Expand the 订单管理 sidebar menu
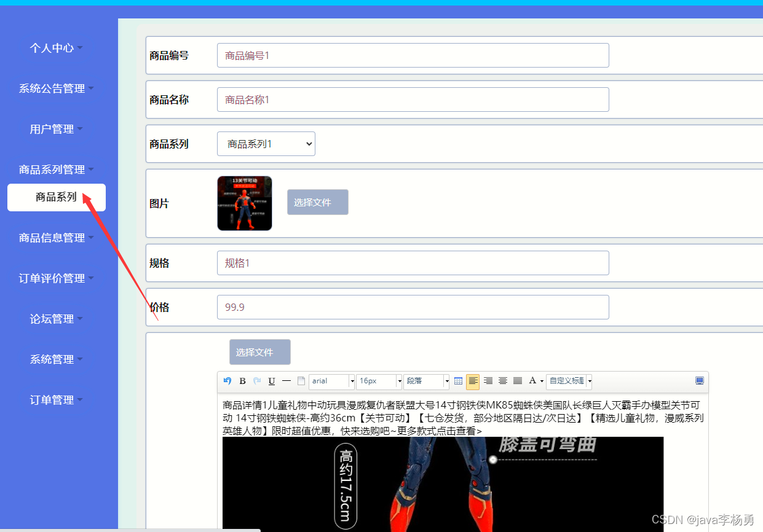763x532 pixels. tap(56, 399)
